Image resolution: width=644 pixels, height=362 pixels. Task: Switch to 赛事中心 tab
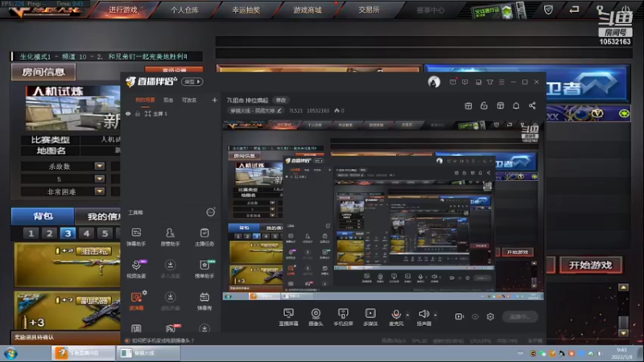click(x=430, y=10)
